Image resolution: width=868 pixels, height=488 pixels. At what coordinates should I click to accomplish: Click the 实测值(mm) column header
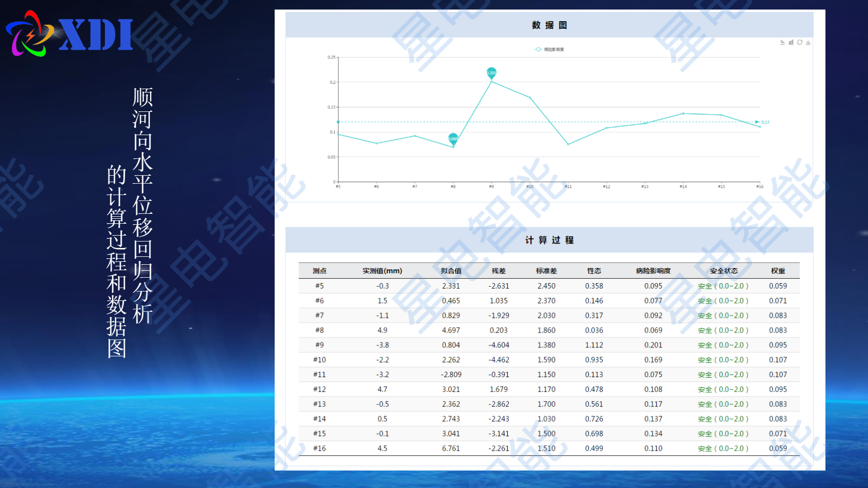pyautogui.click(x=382, y=271)
